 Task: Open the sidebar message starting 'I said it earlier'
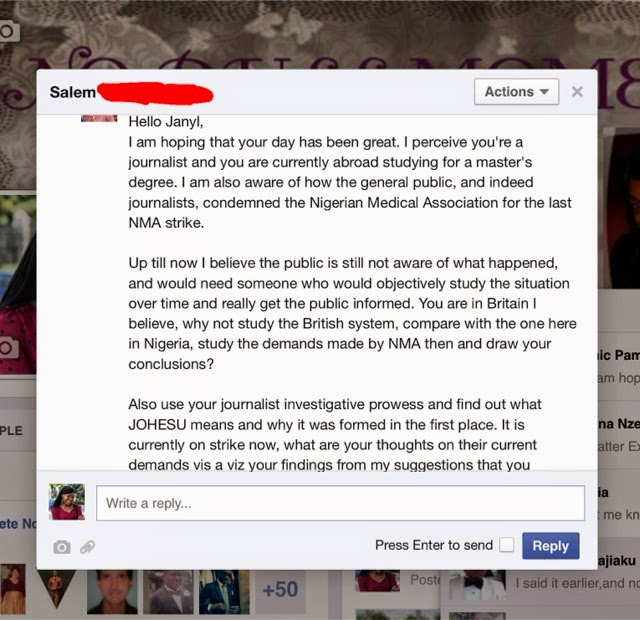[577, 583]
